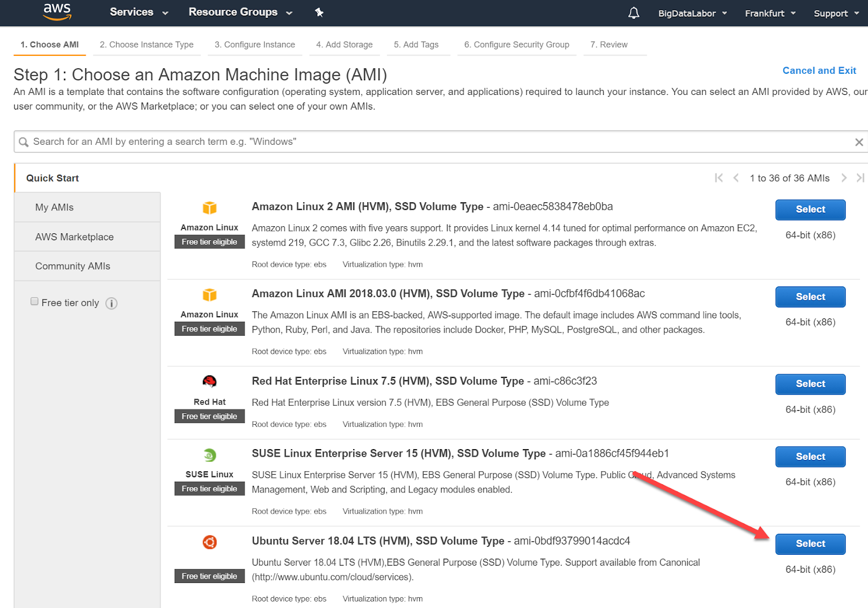Open the notifications bell
This screenshot has width=868, height=608.
[634, 13]
